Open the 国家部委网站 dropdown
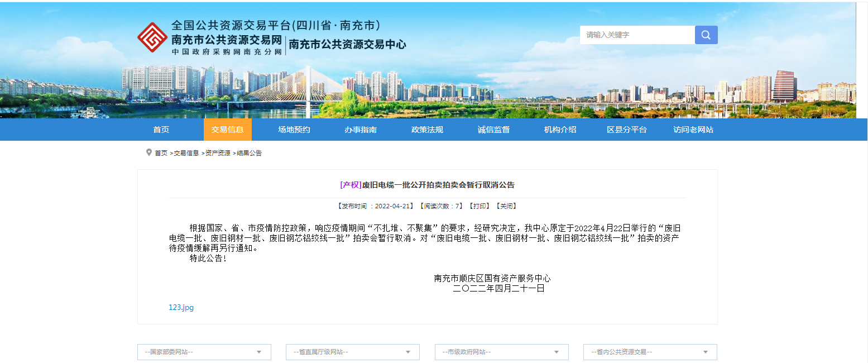Image resolution: width=868 pixels, height=363 pixels. [203, 352]
